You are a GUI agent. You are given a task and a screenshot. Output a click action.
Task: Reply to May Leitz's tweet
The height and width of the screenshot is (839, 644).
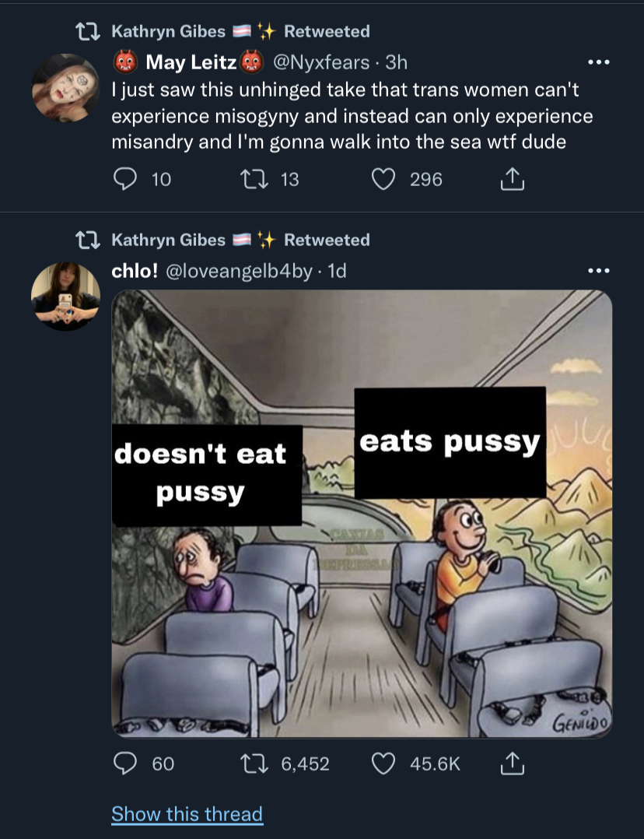coord(124,179)
